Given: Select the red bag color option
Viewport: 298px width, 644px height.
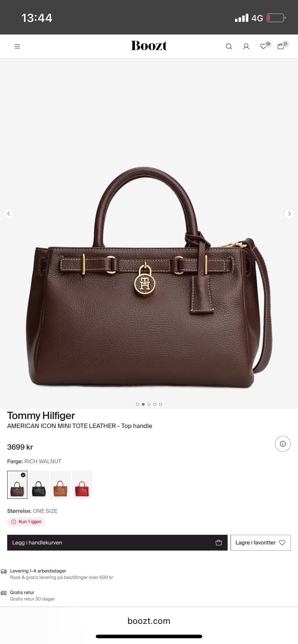Looking at the screenshot, I should coord(82,485).
